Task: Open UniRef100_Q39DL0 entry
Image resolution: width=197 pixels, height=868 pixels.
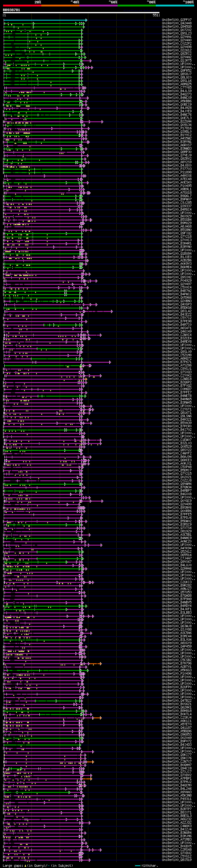Action: coord(177,132)
